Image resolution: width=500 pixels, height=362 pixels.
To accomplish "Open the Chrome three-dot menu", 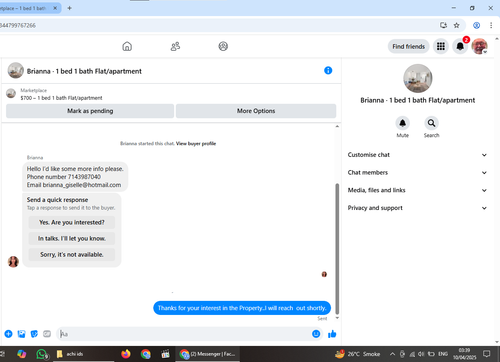I will 491,25.
